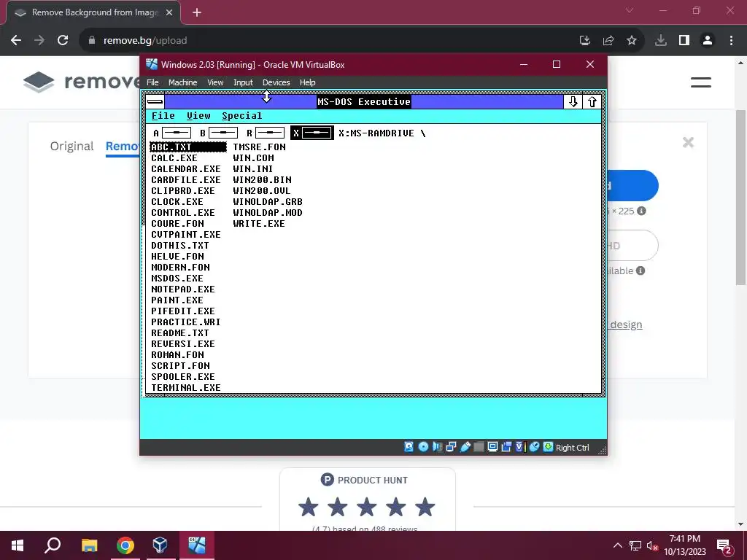Select WRITE.EXE in file list
Viewport: 747px width, 560px height.
pos(259,224)
